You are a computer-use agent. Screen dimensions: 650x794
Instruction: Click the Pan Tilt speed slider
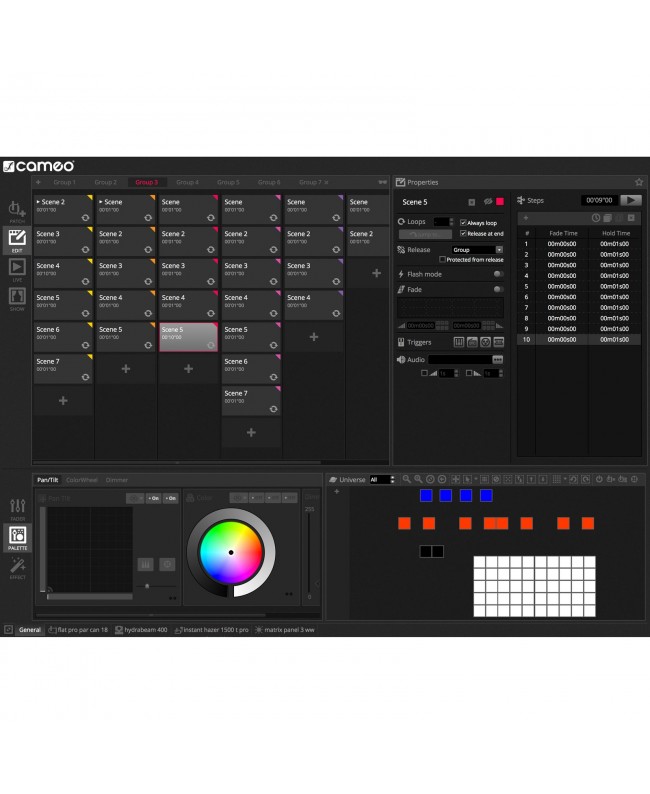(x=155, y=586)
